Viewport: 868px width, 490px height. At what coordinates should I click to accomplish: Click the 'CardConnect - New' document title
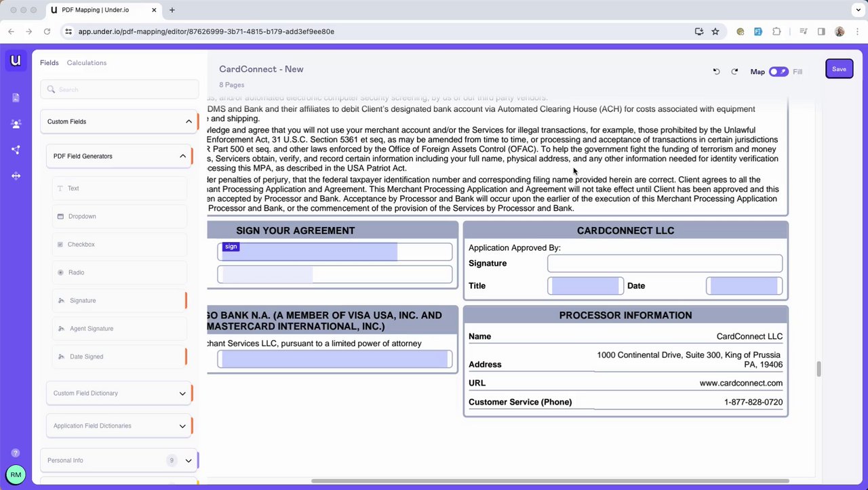point(261,69)
